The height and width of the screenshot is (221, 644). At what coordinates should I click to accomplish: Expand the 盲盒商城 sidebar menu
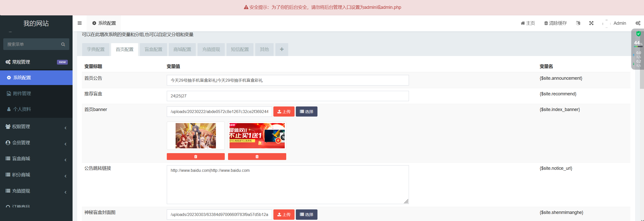point(36,159)
